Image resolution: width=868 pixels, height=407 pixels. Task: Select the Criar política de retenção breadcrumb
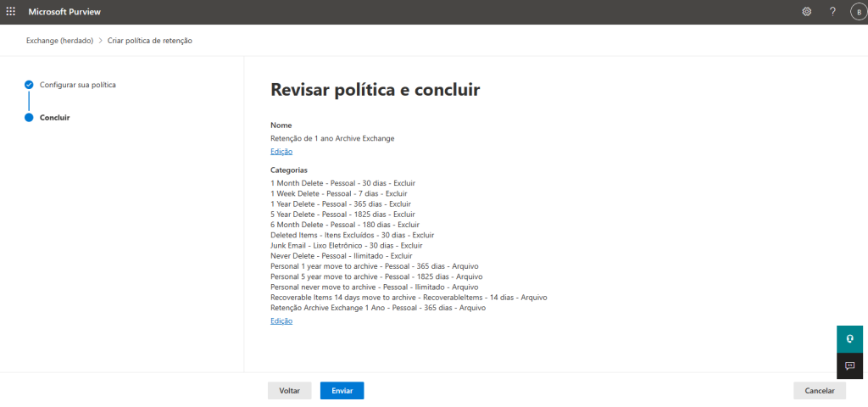[156, 41]
